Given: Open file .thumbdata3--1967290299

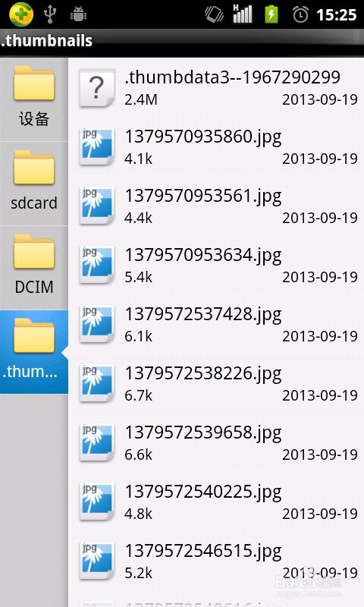Looking at the screenshot, I should click(216, 87).
